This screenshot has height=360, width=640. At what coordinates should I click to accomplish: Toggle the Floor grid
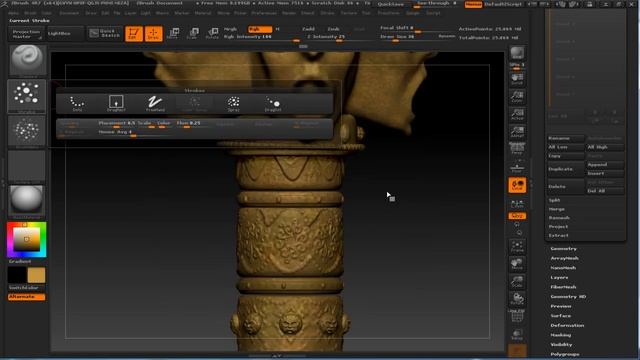517,167
